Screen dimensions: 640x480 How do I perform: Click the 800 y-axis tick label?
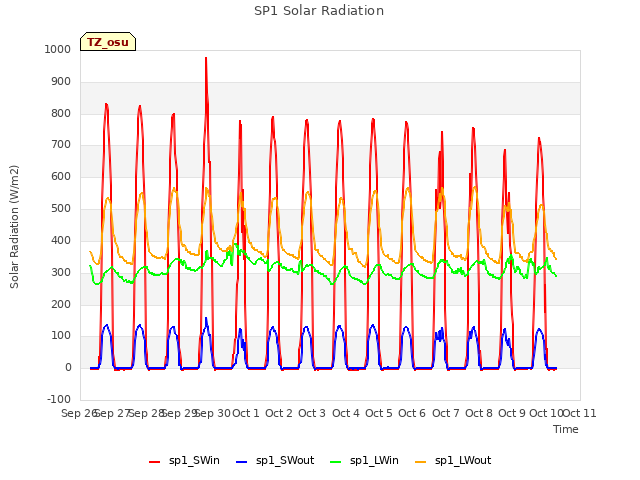(61, 113)
